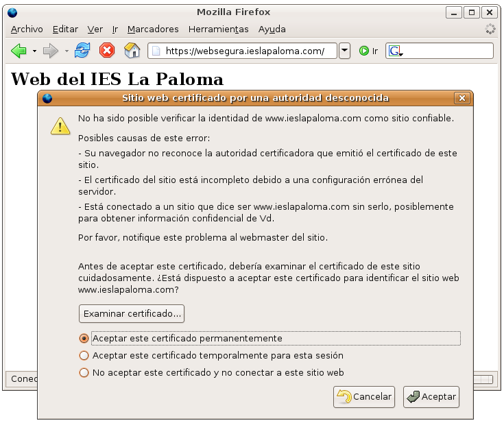The height and width of the screenshot is (423, 504).
Task: Click the Firefox globe icon in title bar
Action: pos(12,12)
